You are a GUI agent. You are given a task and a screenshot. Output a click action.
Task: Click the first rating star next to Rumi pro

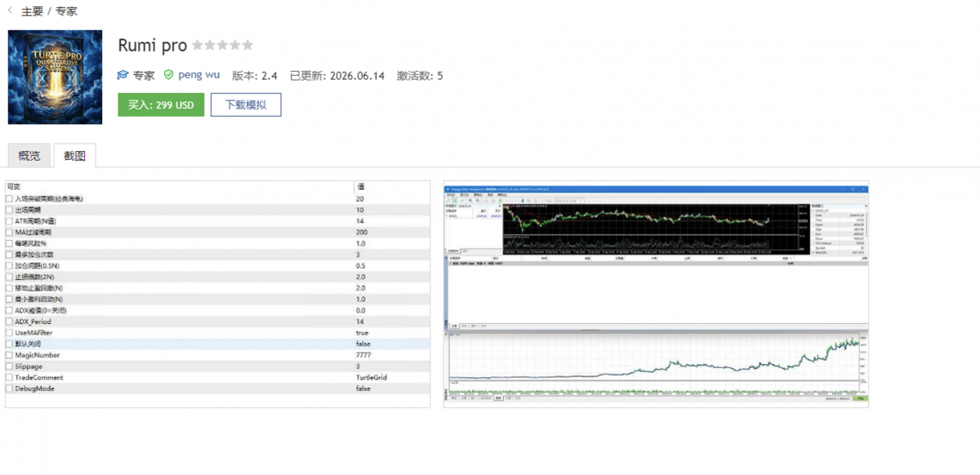click(x=197, y=45)
